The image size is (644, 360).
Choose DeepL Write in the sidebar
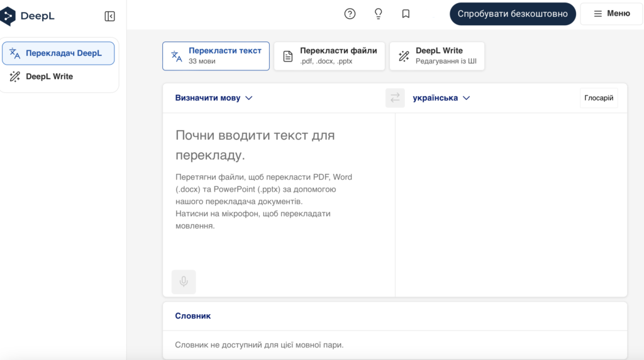coord(49,77)
